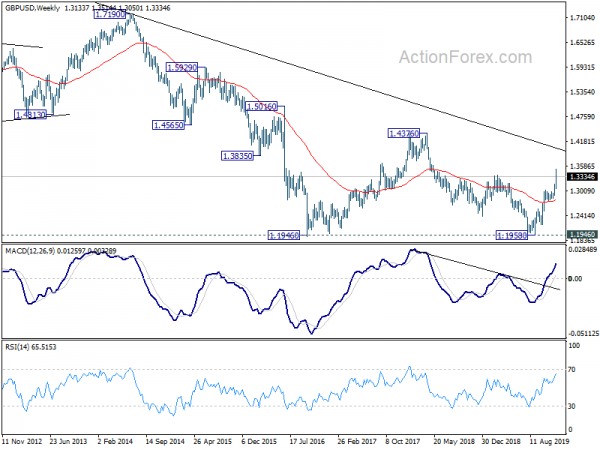Viewport: 600px width, 450px height.
Task: Click the 1.65265 price axis value
Action: (x=582, y=42)
